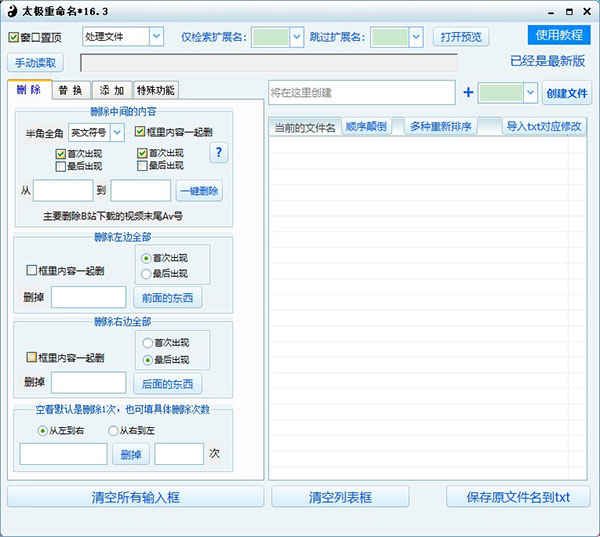Focus the 次 count input field
This screenshot has width=600, height=537.
[179, 454]
